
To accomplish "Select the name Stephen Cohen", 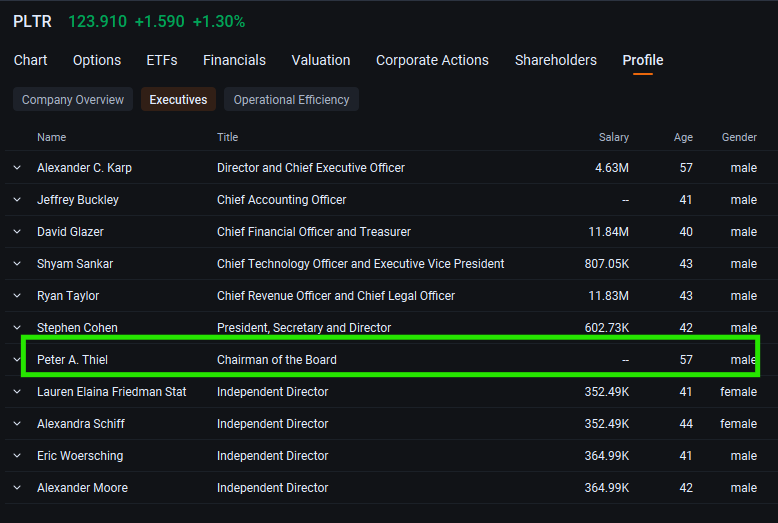I will click(x=77, y=327).
